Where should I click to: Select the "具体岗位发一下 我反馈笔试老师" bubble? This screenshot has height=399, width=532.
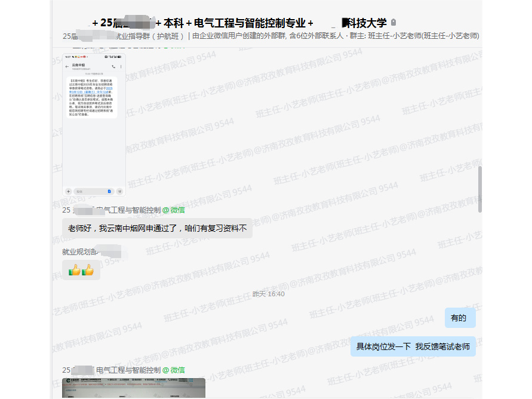point(413,346)
